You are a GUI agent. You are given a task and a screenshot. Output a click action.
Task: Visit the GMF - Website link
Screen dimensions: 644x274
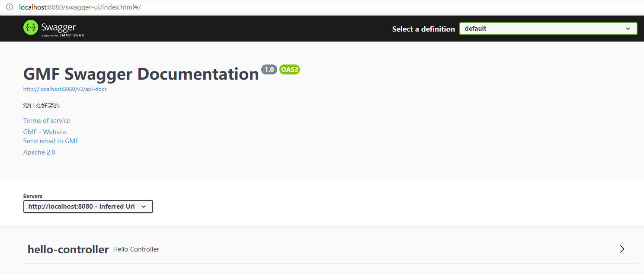click(x=45, y=132)
